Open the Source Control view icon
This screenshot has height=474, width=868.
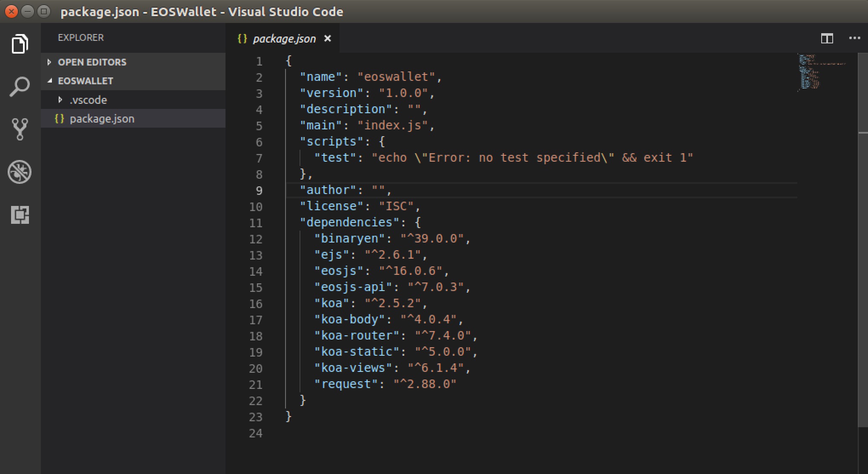20,129
